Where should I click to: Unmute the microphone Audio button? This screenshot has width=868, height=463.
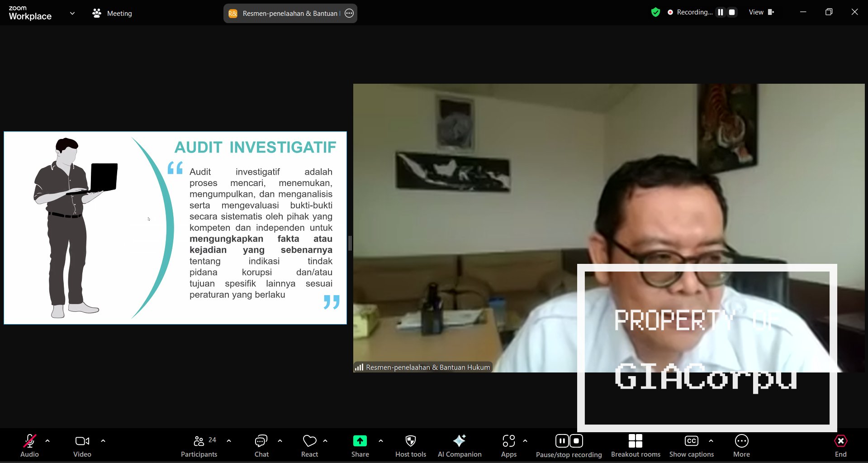29,446
